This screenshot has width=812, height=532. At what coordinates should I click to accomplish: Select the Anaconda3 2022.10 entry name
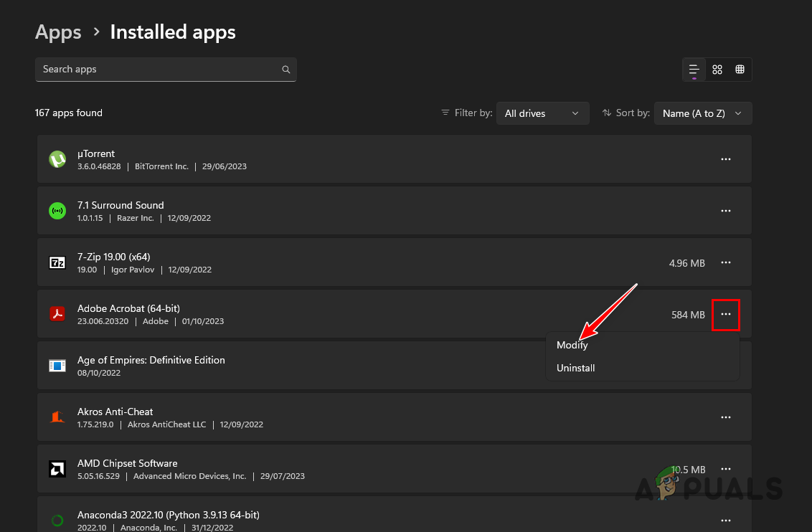169,515
